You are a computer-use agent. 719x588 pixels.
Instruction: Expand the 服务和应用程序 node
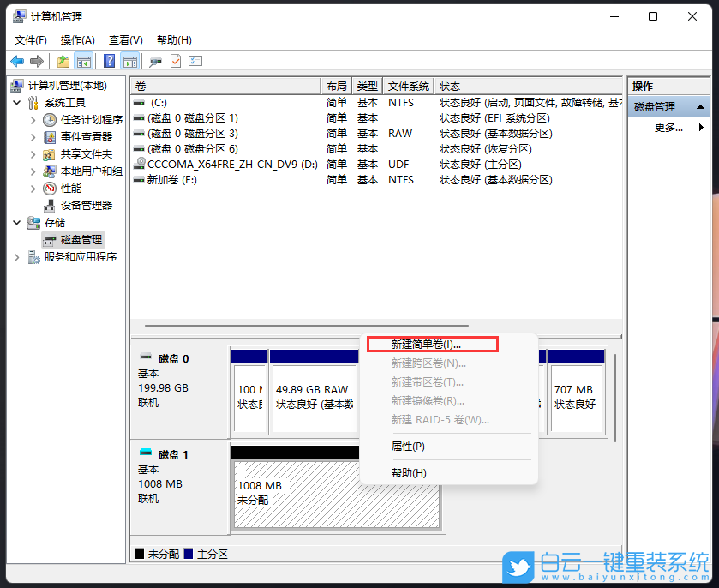point(17,257)
